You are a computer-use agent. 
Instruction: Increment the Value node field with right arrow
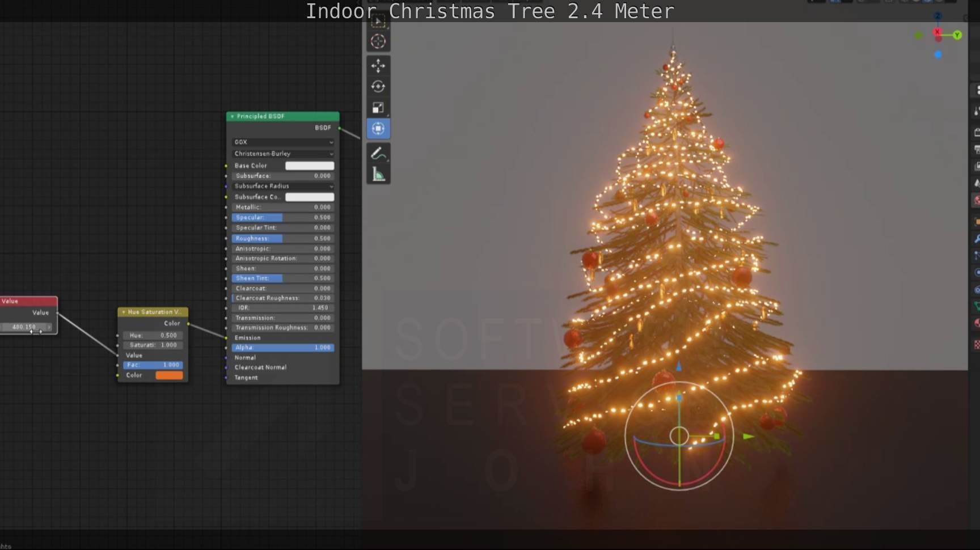tap(49, 327)
